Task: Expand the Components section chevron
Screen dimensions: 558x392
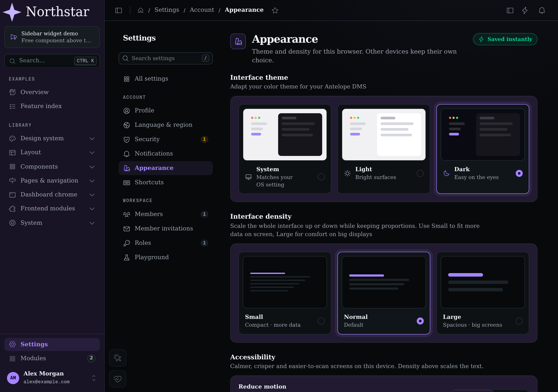Action: point(92,167)
